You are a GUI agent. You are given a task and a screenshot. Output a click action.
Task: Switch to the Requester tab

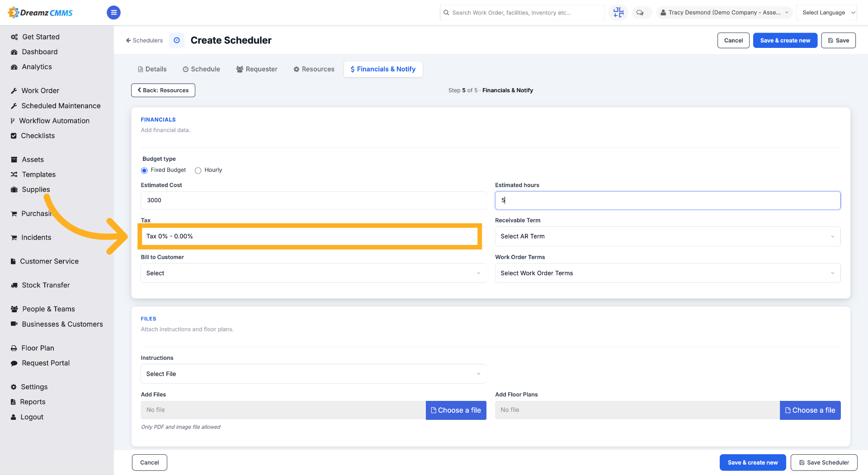(257, 69)
